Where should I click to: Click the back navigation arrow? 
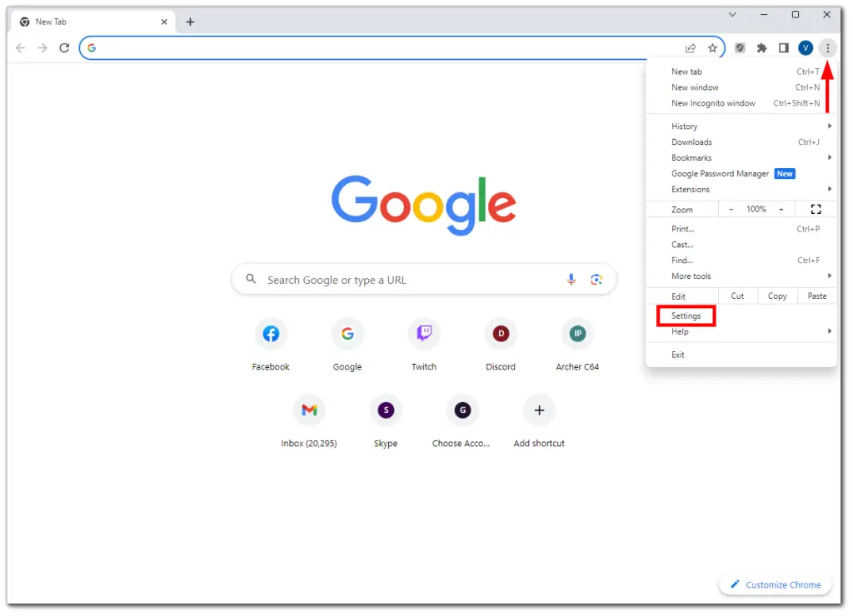tap(20, 47)
